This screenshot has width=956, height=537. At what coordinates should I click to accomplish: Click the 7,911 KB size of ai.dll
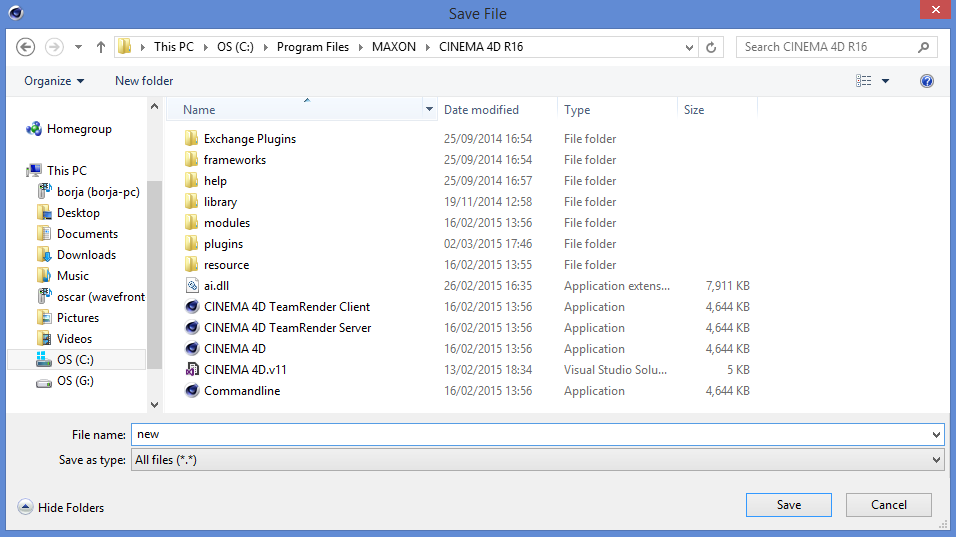pyautogui.click(x=727, y=286)
